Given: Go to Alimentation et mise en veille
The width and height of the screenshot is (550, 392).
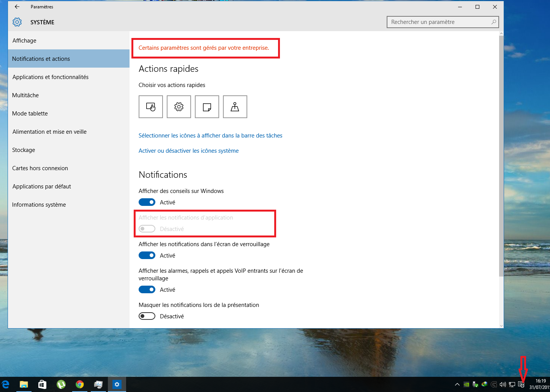Looking at the screenshot, I should tap(49, 132).
